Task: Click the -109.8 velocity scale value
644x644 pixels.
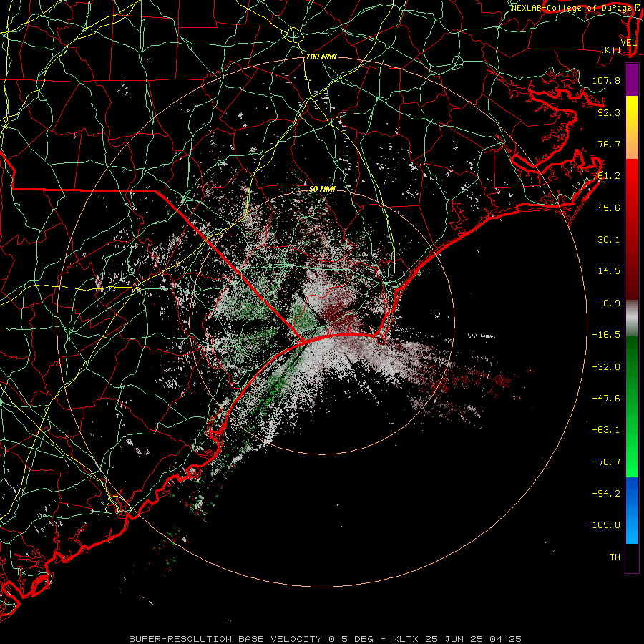Action: 603,525
